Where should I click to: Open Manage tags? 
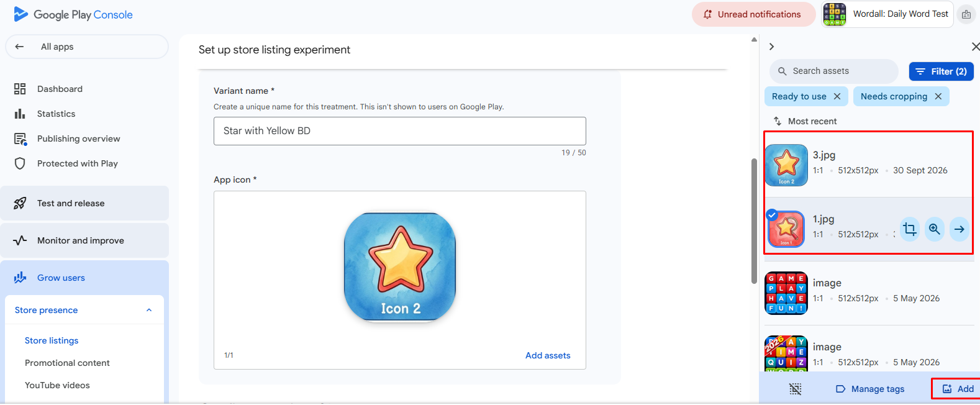pyautogui.click(x=870, y=389)
